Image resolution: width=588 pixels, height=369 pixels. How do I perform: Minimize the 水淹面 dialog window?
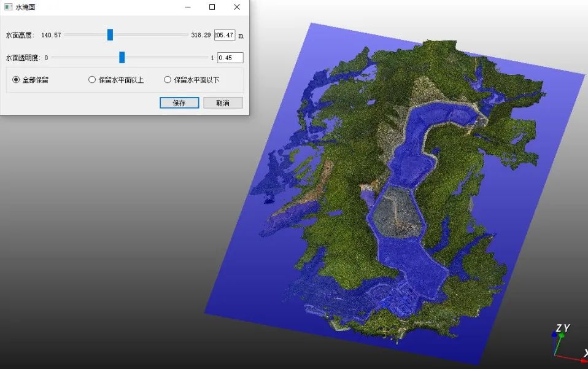point(187,7)
